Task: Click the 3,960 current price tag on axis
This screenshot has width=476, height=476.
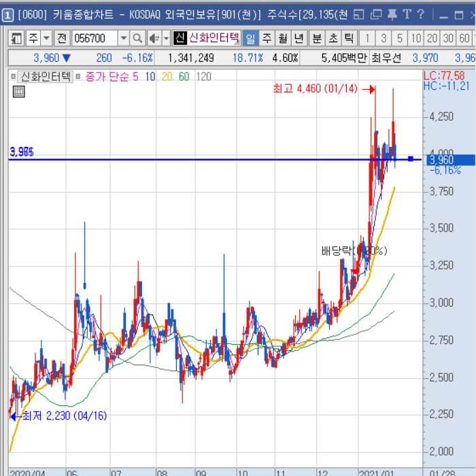Action: [x=450, y=160]
